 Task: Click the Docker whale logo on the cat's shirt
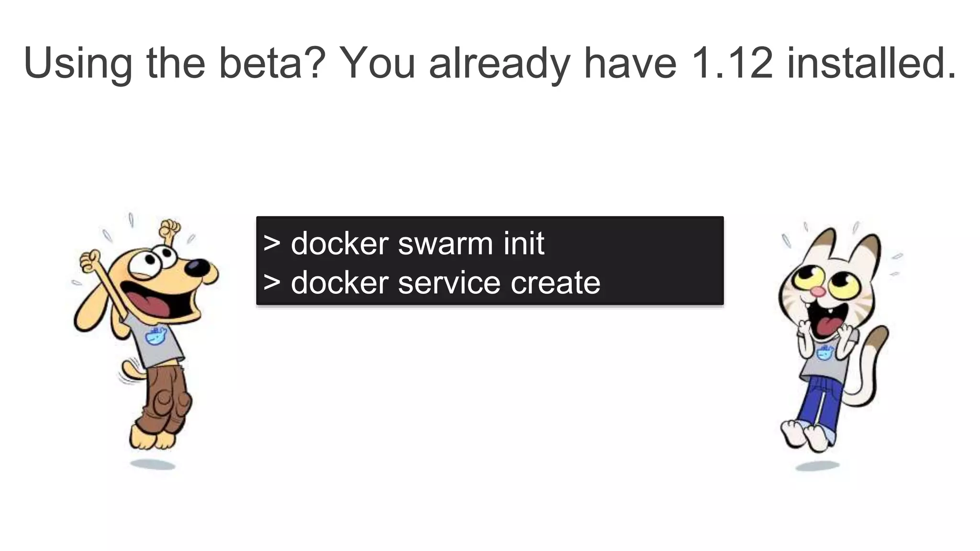tap(825, 353)
